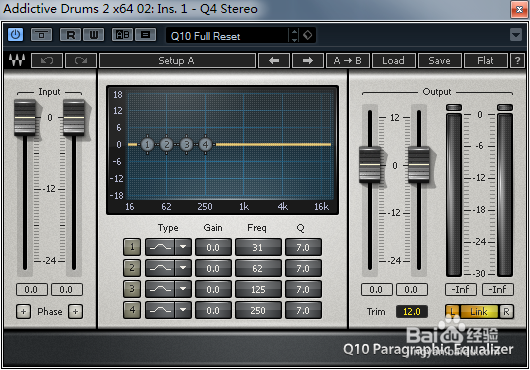Click the right Input fader handle
This screenshot has height=370, width=530.
tap(74, 118)
